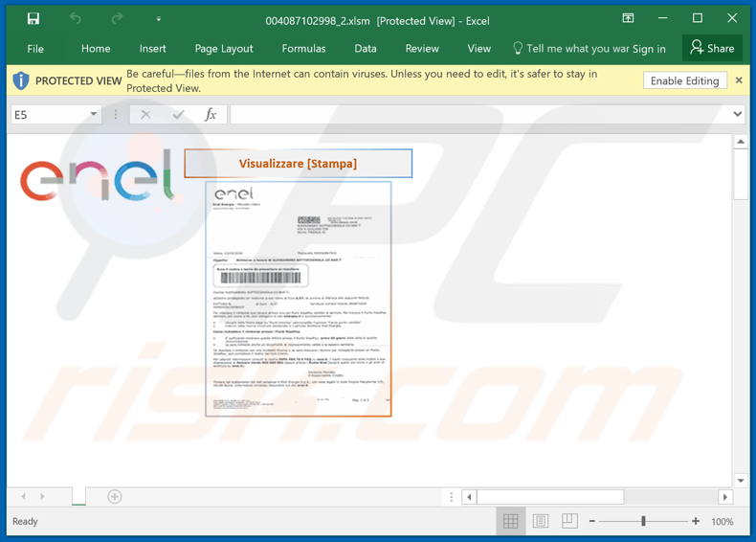Click the previous sheet navigation arrow
Image resolution: width=756 pixels, height=542 pixels.
[x=23, y=496]
